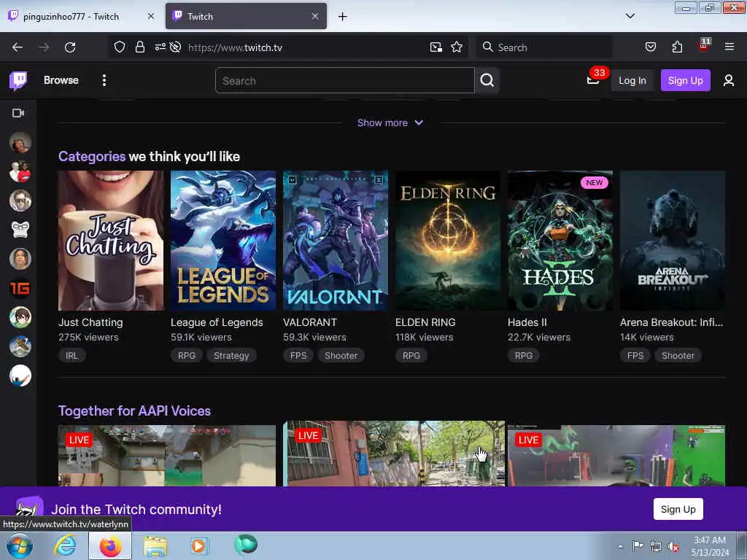747x560 pixels.
Task: Open the Firefox hamburger application menu
Action: click(729, 47)
